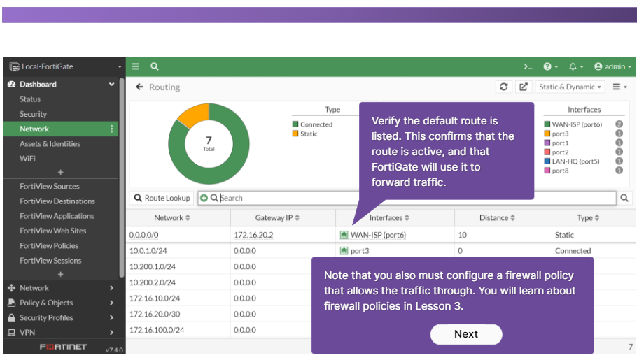644x360 pixels.
Task: Select the 172.16.10.0/24 route
Action: pos(155,298)
